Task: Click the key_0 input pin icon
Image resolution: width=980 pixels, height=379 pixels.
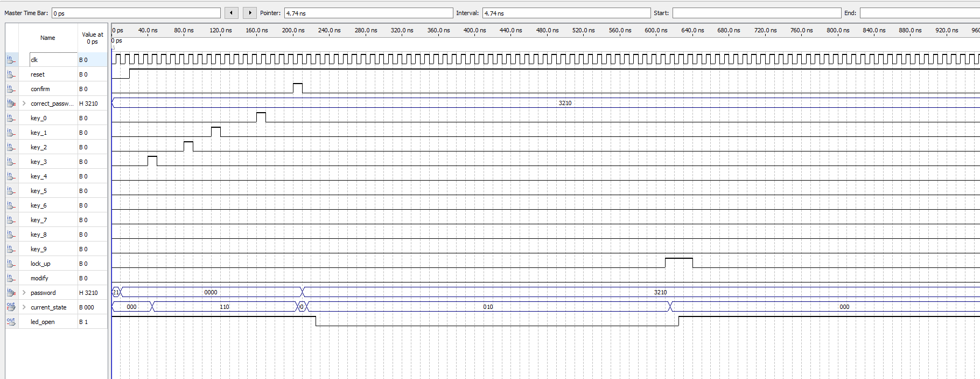Action: point(11,118)
